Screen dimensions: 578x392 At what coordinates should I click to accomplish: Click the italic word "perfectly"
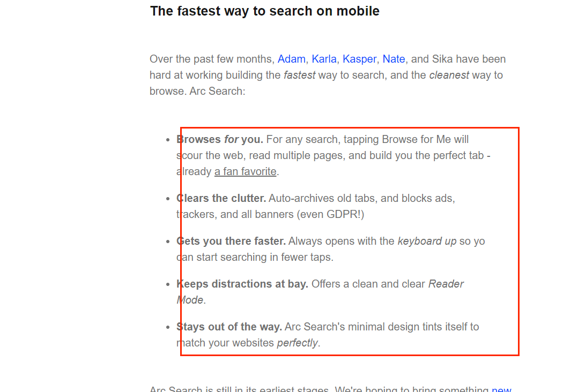297,343
